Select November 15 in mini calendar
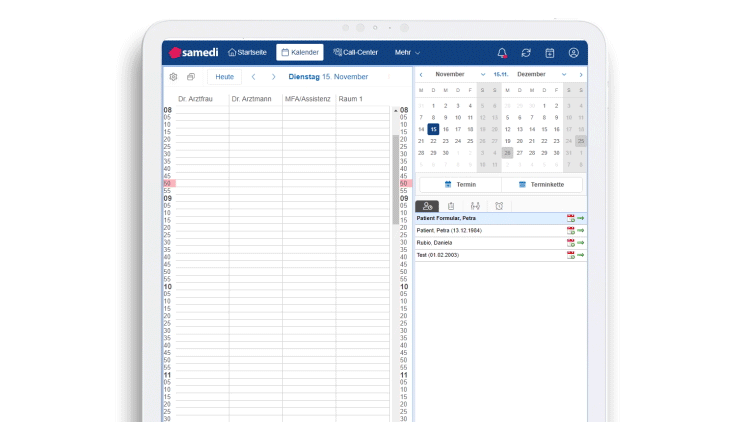Screen dimensions: 750x422 (433, 129)
